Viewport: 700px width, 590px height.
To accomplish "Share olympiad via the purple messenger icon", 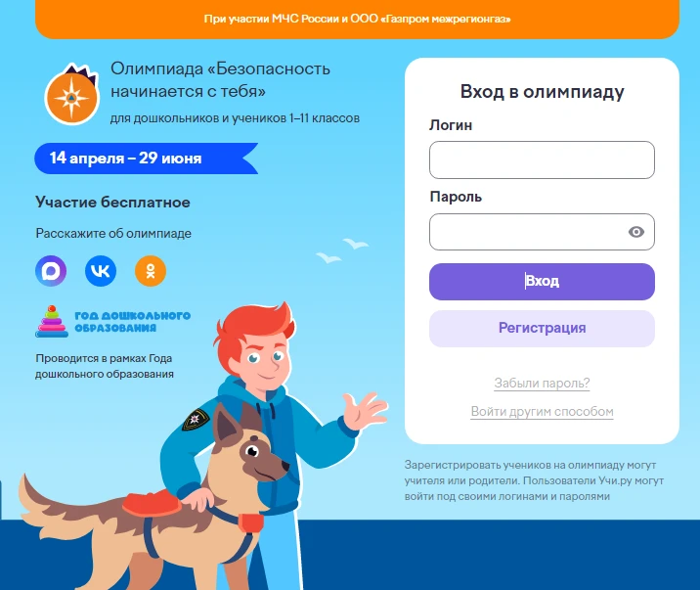I will click(51, 271).
